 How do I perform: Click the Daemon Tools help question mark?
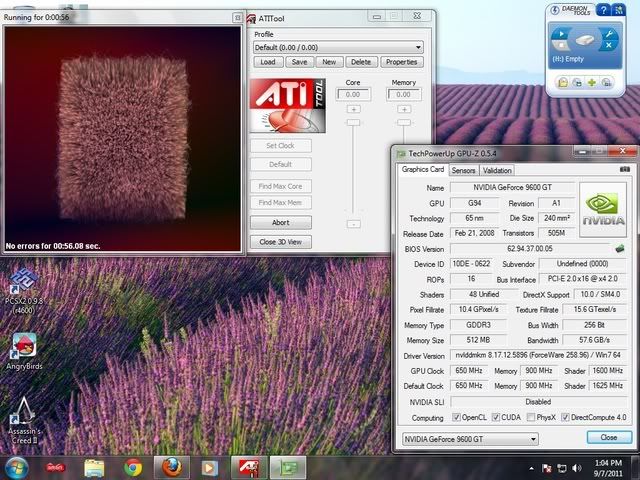604,10
